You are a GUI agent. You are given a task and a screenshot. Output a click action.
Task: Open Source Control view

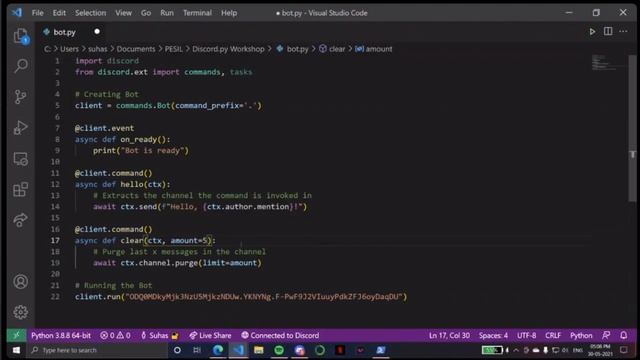(x=20, y=97)
